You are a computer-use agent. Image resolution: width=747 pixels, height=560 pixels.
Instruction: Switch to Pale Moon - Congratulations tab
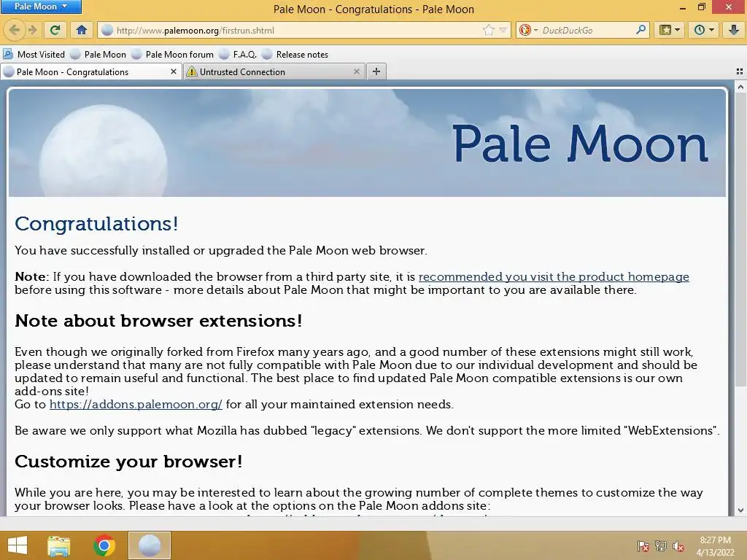(90, 72)
